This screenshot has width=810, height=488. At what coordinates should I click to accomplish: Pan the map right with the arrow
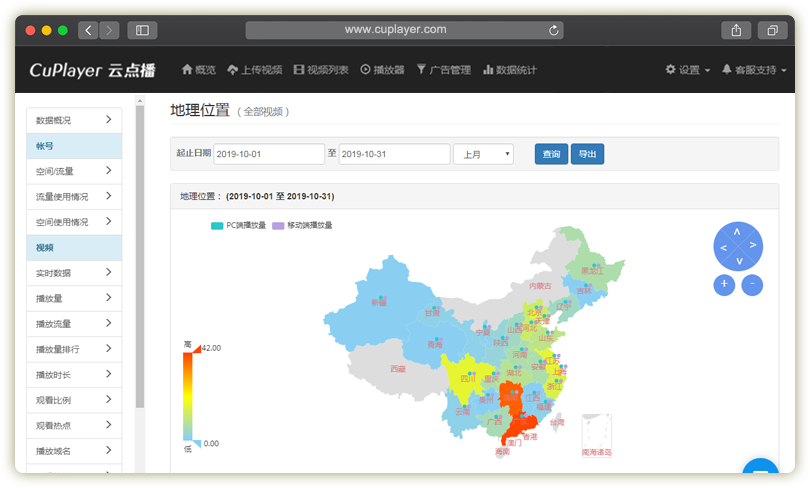(753, 245)
